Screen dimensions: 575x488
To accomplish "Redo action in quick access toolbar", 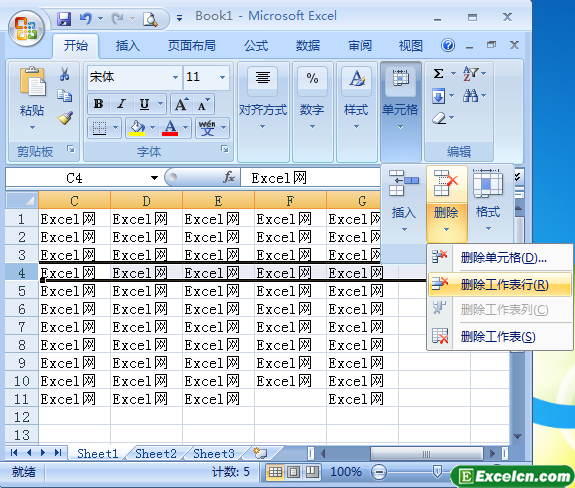I will pos(118,18).
